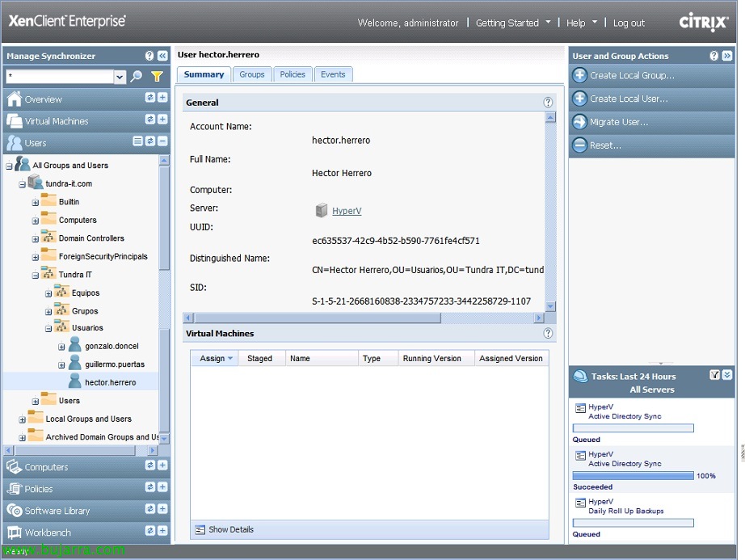Click the yellow filter funnel icon
The height and width of the screenshot is (560, 745).
157,76
